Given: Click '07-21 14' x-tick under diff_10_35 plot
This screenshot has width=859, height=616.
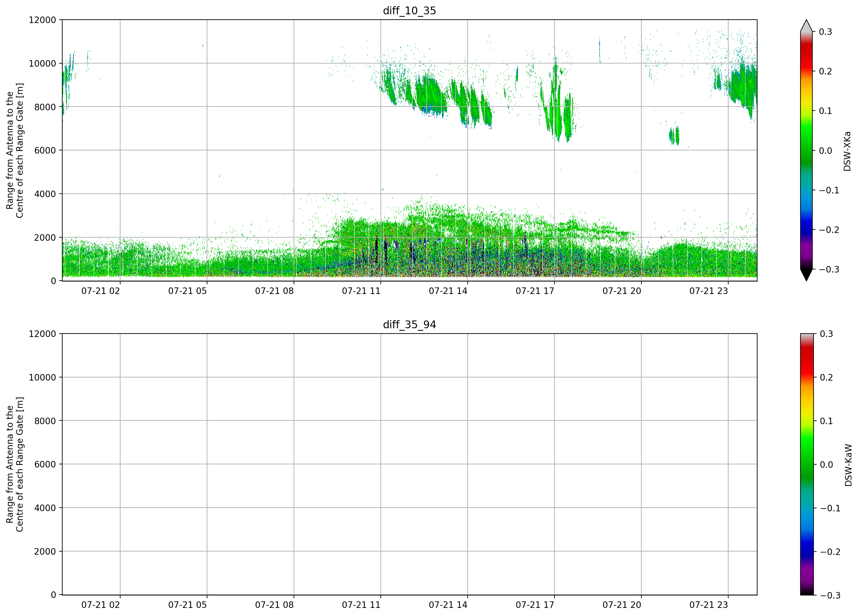Looking at the screenshot, I should [448, 291].
